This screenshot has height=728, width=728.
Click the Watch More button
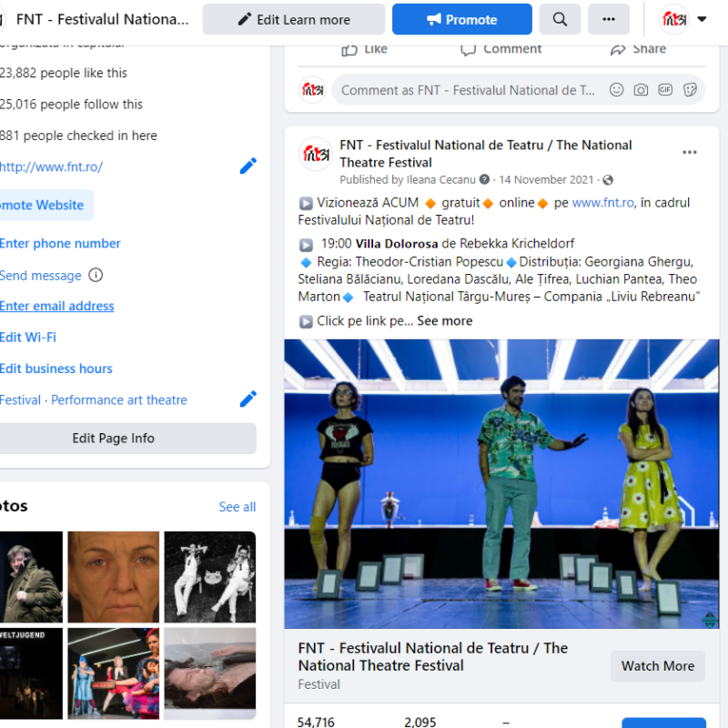(x=657, y=666)
